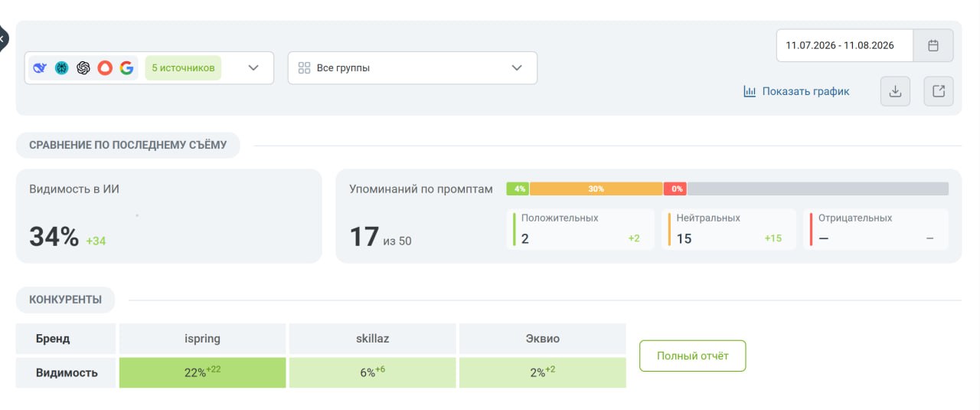This screenshot has width=980, height=410.
Task: Click the skillaz 6% visibility cell
Action: pos(372,372)
